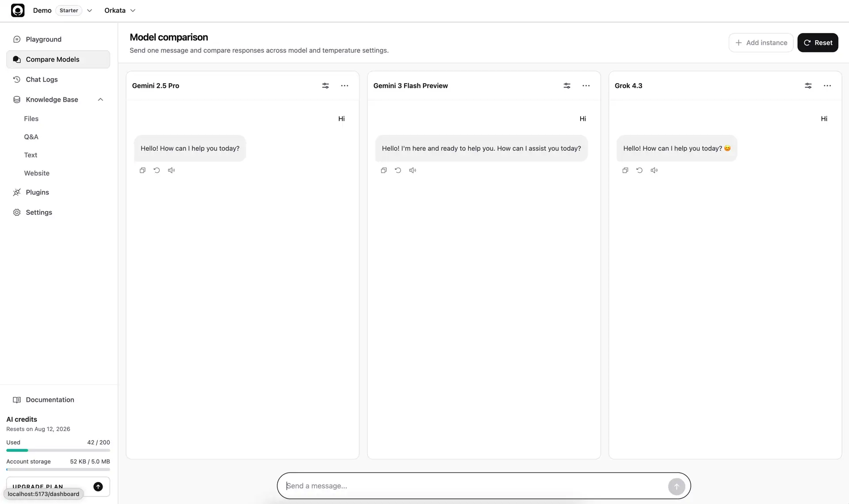Click the Orkata app logo icon
The width and height of the screenshot is (849, 504).
(18, 10)
